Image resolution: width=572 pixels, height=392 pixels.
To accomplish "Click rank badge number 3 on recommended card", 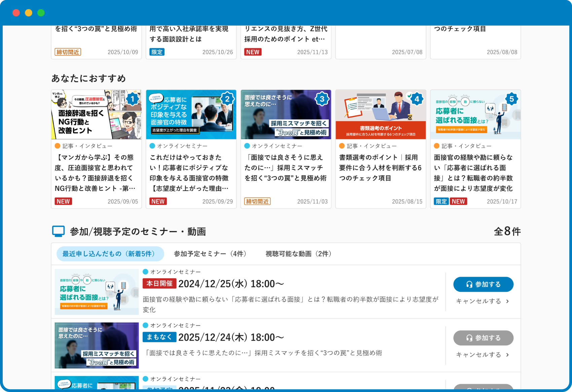I will click(x=322, y=99).
